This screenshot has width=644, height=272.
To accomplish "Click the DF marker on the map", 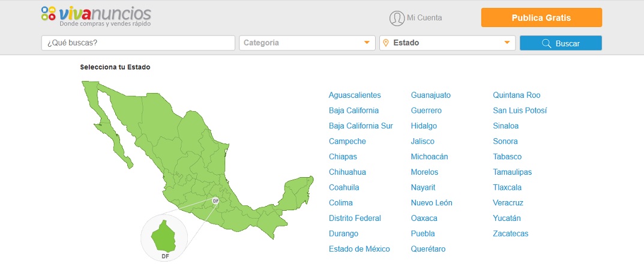I will click(215, 201).
